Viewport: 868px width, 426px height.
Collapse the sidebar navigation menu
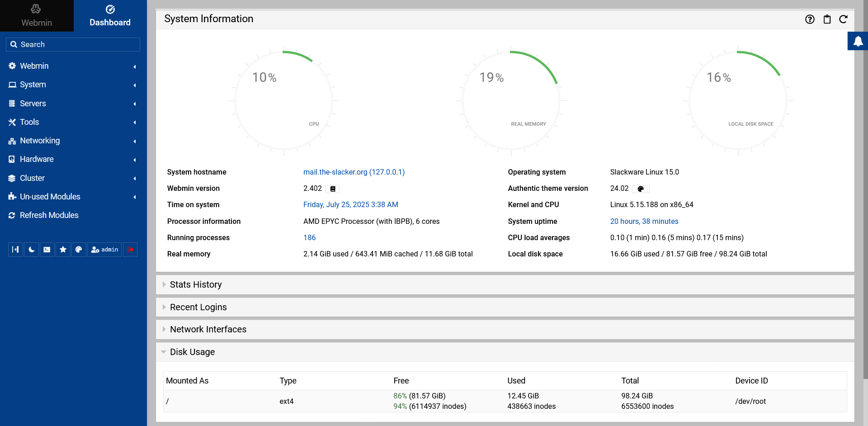point(15,250)
